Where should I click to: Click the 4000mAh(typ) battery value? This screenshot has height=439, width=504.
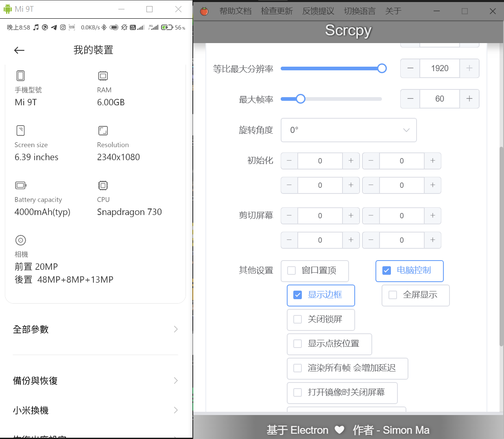(x=42, y=212)
